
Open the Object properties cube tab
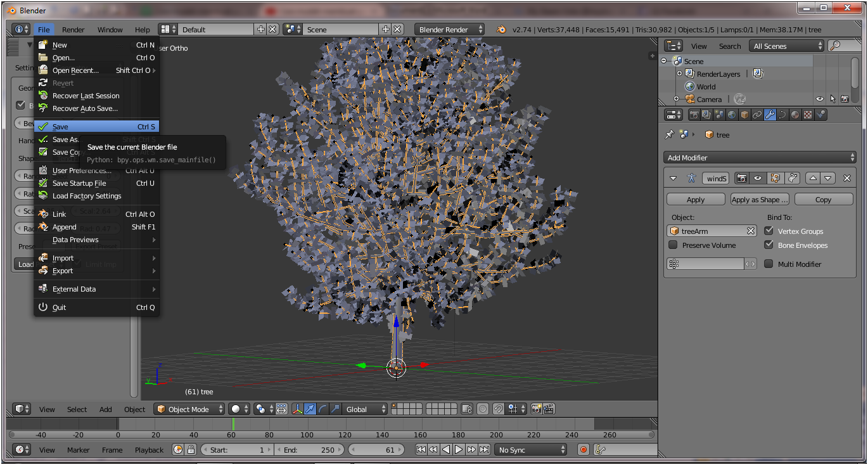[x=744, y=115]
